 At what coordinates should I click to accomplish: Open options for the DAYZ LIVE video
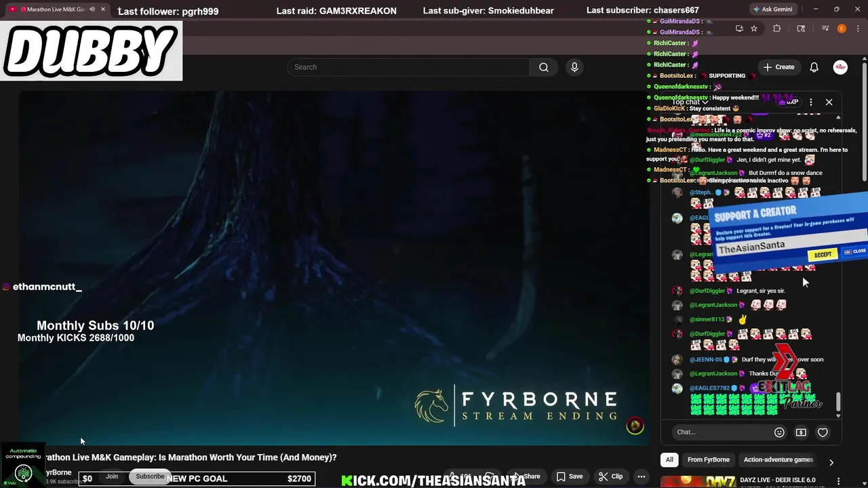pos(838,481)
